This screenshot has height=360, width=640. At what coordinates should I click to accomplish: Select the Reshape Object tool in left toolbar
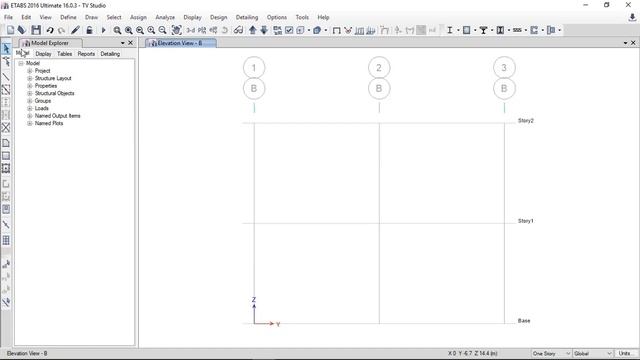[6, 62]
